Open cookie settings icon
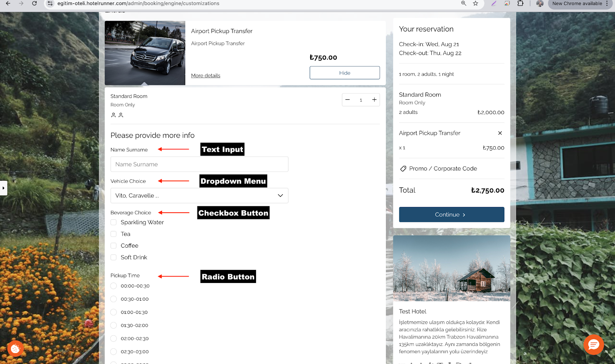The image size is (615, 364). [x=15, y=349]
